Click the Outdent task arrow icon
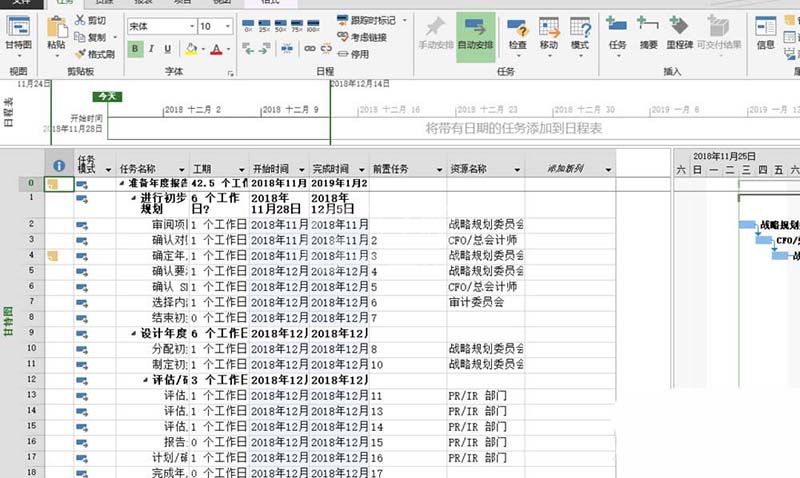Screen dimensions: 800x478 [x=248, y=49]
